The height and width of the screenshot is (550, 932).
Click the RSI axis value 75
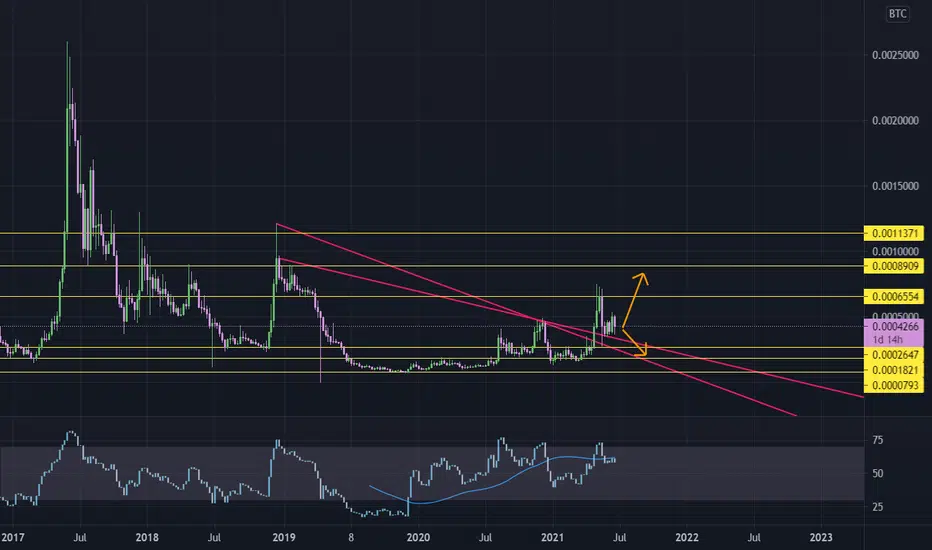[877, 441]
